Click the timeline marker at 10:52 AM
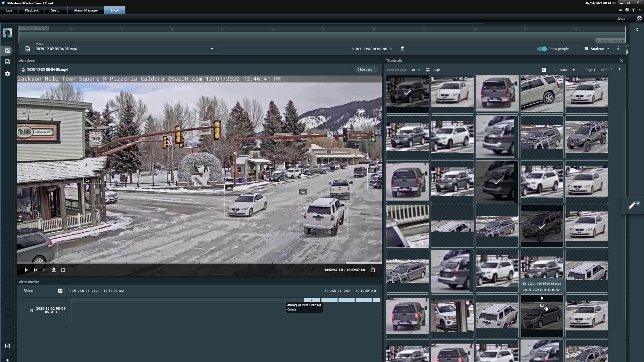 pos(312,300)
